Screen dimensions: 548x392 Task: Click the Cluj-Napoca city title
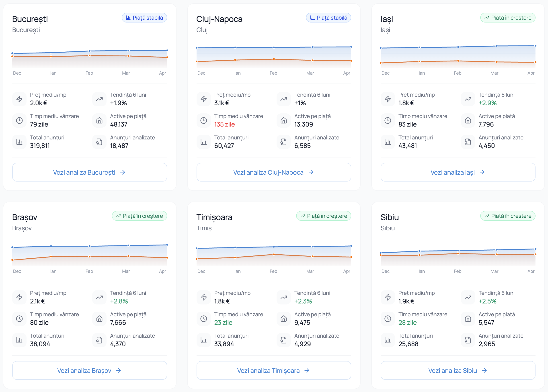tap(219, 19)
